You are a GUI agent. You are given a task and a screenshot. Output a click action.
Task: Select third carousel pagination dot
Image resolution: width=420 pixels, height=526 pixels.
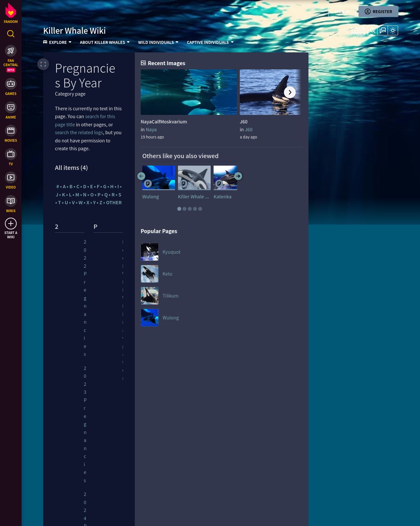point(190,209)
